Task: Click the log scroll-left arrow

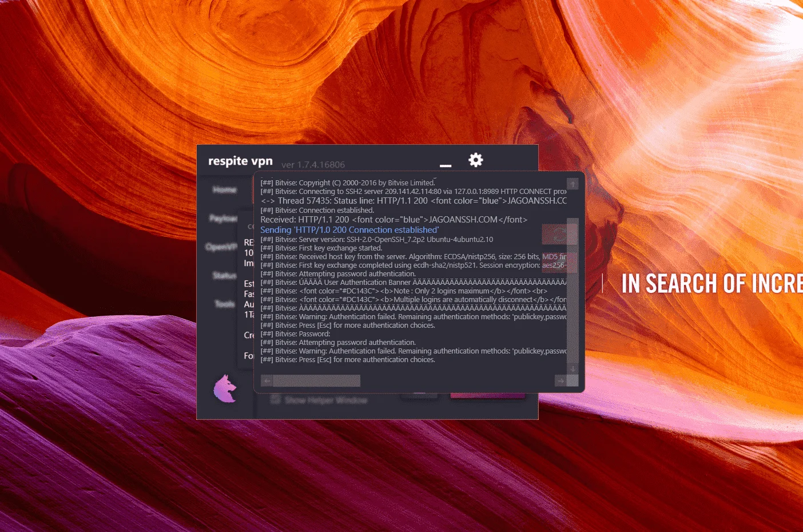Action: tap(267, 380)
